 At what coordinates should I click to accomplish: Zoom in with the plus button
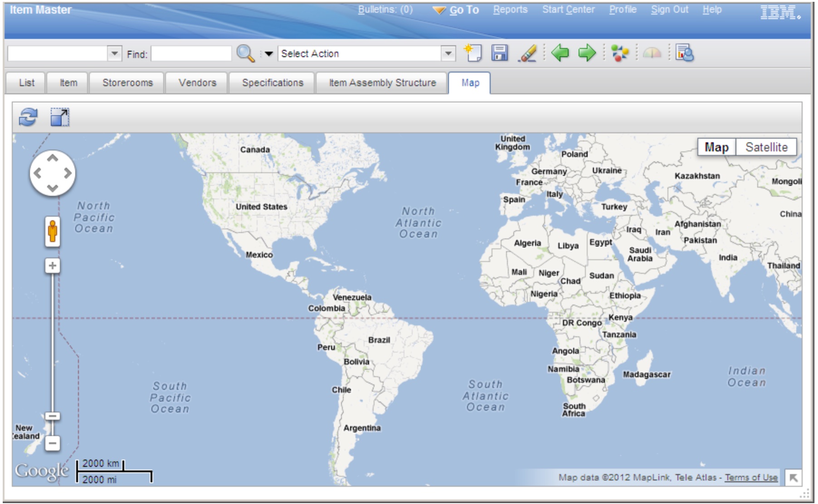pyautogui.click(x=53, y=266)
